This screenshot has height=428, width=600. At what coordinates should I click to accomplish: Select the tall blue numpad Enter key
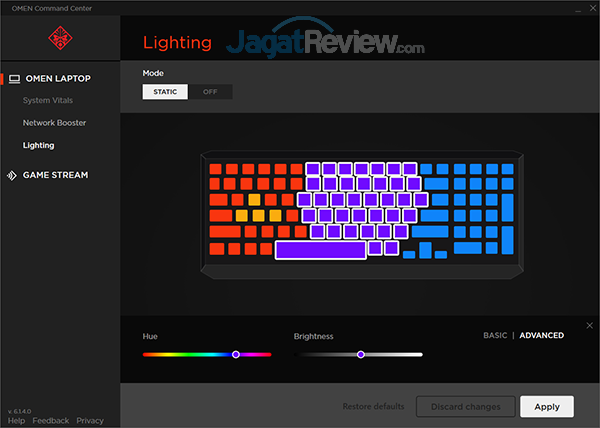click(507, 240)
